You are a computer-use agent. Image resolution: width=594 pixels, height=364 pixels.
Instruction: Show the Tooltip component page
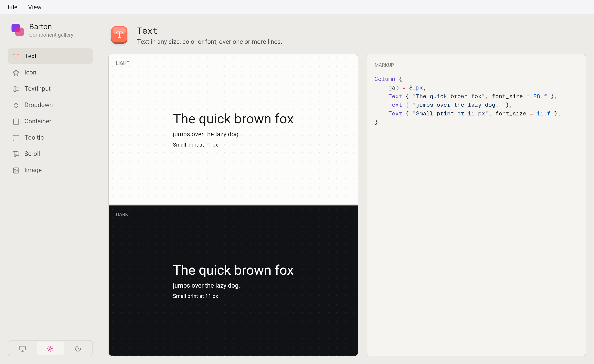[x=50, y=137]
